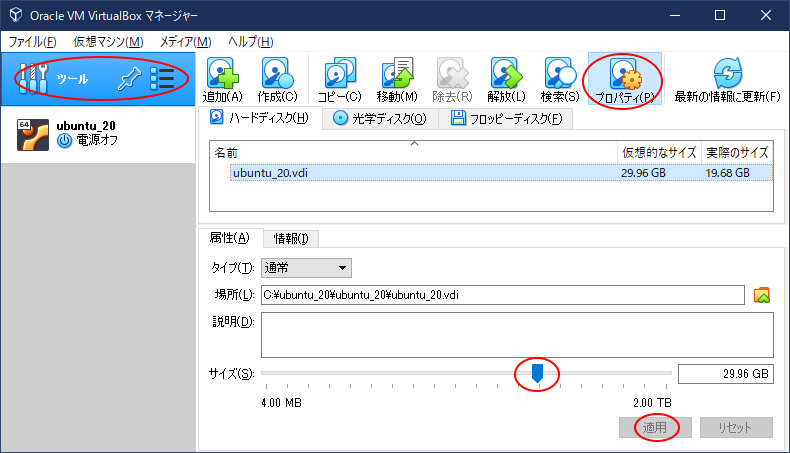Switch to the 属性(A) tab
790x453 pixels.
click(x=230, y=238)
